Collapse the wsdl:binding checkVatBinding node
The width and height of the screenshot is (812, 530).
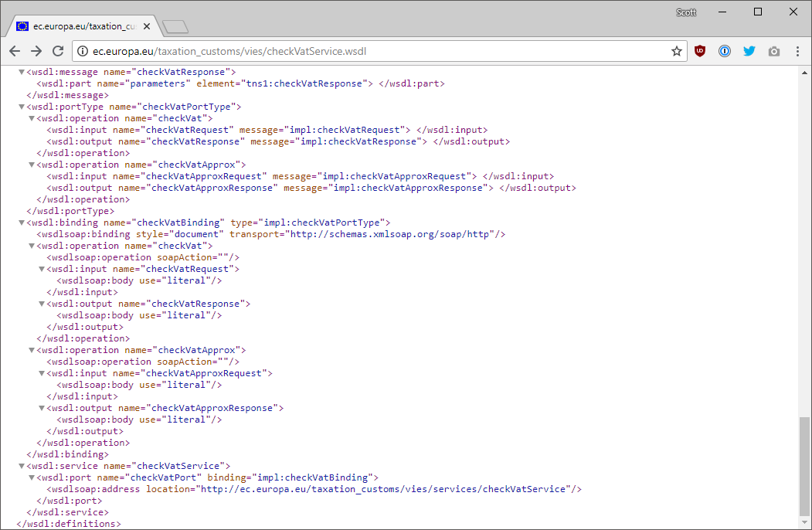click(x=22, y=223)
